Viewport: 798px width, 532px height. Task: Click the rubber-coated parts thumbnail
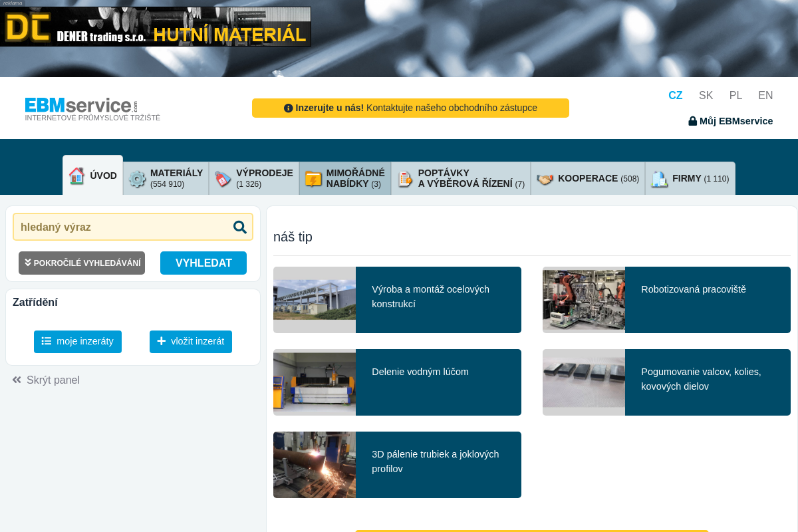coord(584,382)
